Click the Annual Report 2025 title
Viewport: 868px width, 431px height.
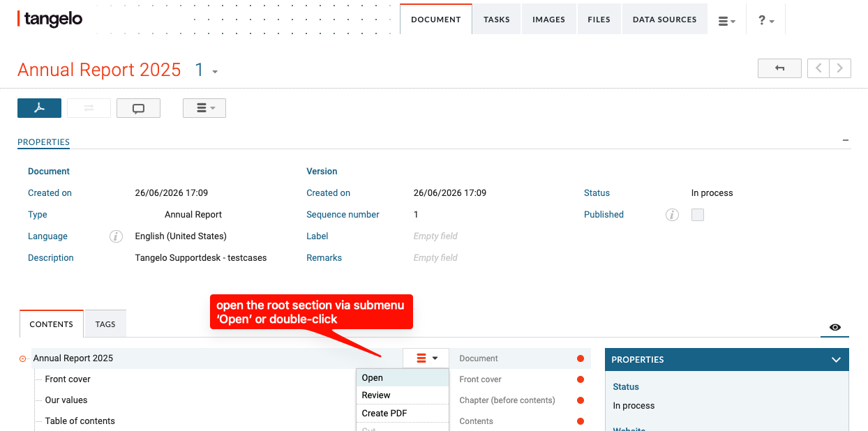point(99,70)
